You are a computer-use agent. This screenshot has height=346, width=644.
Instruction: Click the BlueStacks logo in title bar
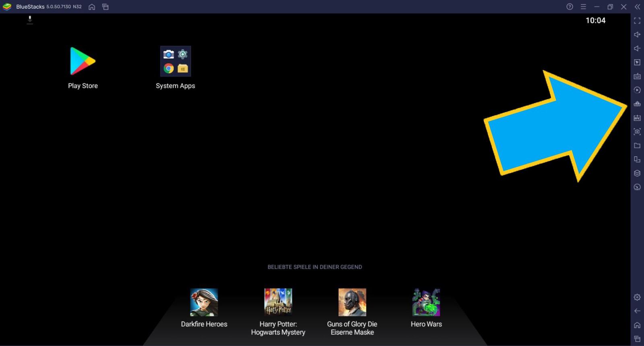(7, 7)
